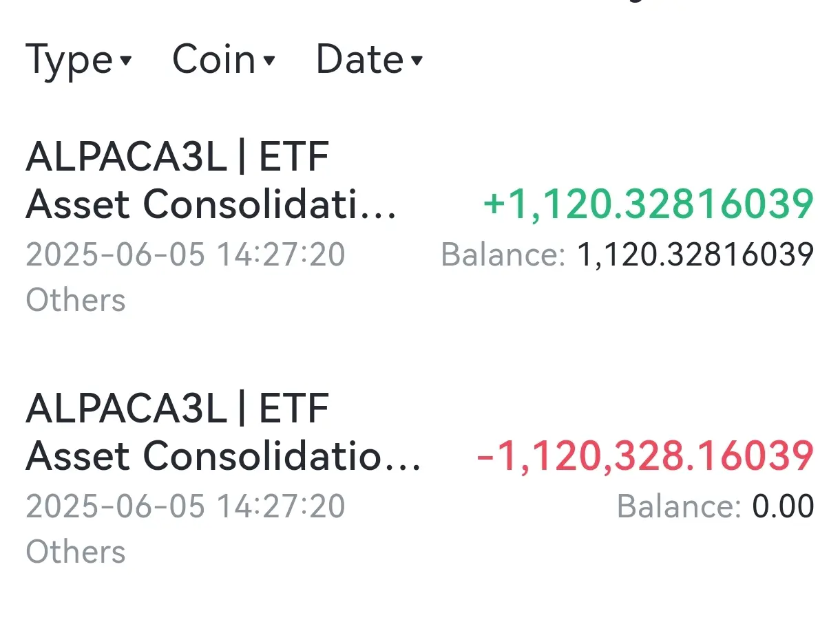Screen dimensions: 840x624
Task: Tap the truncated 'Asset Consolidatio…' label
Action: click(x=223, y=456)
